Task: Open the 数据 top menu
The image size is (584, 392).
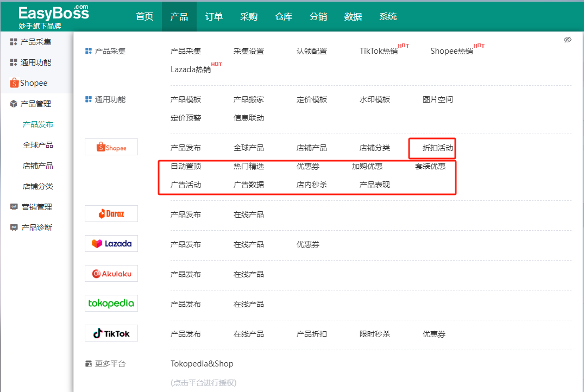Action: [x=353, y=17]
